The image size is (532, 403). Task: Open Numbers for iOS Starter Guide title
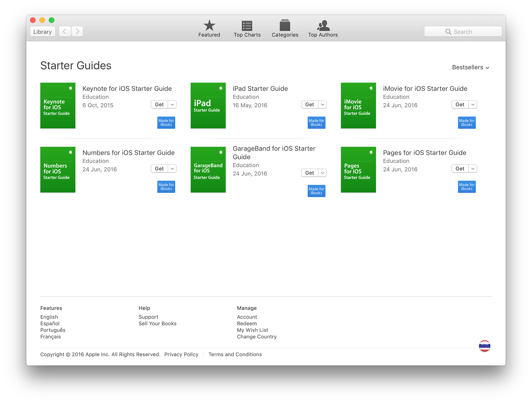(x=129, y=153)
